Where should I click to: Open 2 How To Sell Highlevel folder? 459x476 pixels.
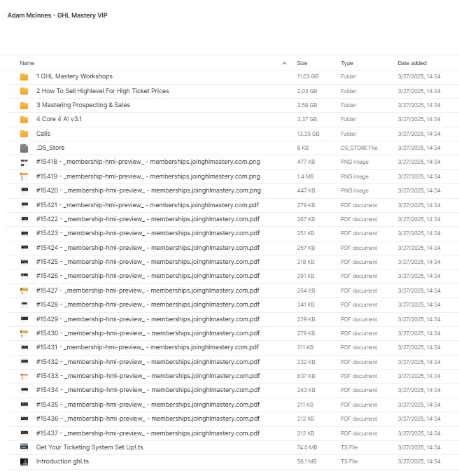103,91
